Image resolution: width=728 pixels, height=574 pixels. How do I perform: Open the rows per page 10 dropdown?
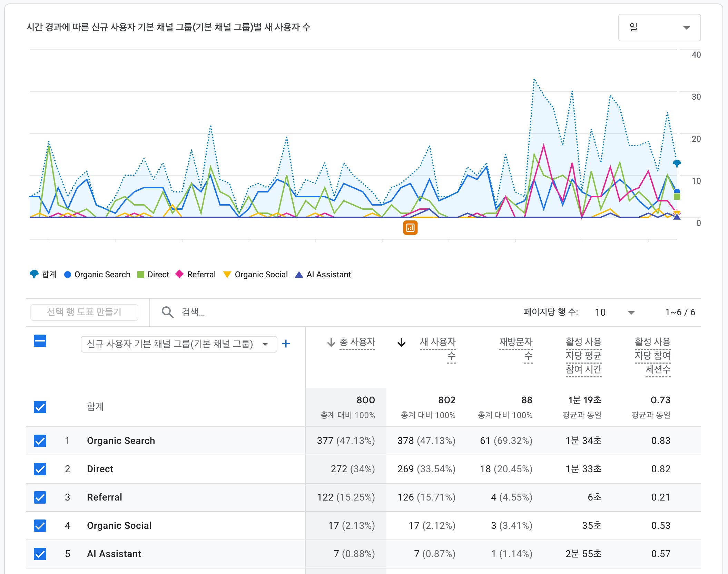(615, 313)
